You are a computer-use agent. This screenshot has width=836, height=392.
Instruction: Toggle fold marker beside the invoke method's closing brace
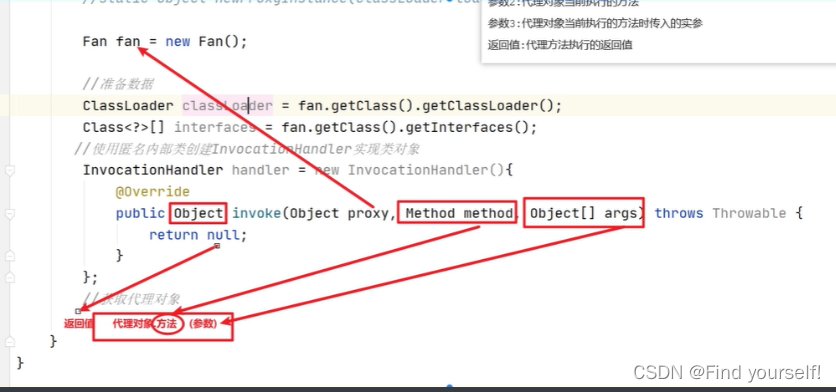10,255
